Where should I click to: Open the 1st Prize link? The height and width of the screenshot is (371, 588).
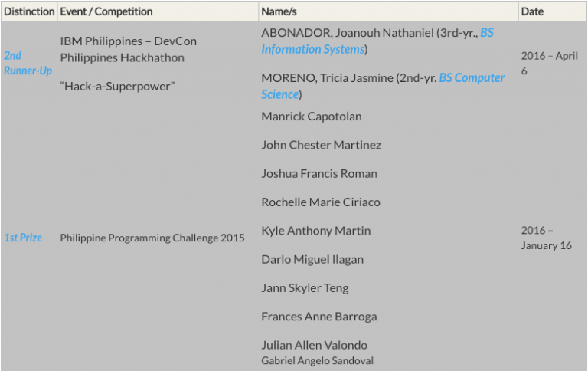pyautogui.click(x=23, y=238)
